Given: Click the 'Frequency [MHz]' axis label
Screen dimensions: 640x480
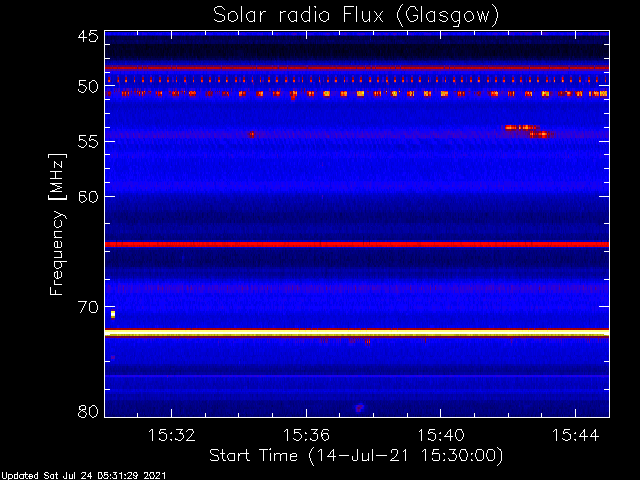Looking at the screenshot, I should pos(57,224).
